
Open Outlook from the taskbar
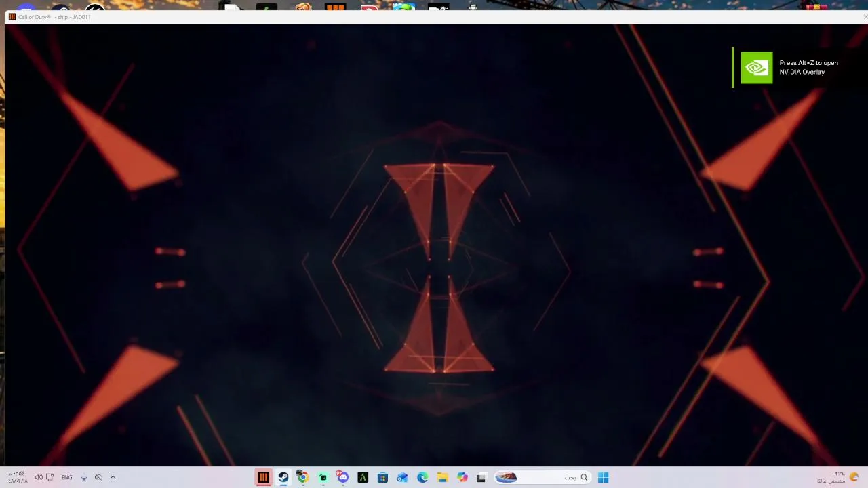point(402,477)
